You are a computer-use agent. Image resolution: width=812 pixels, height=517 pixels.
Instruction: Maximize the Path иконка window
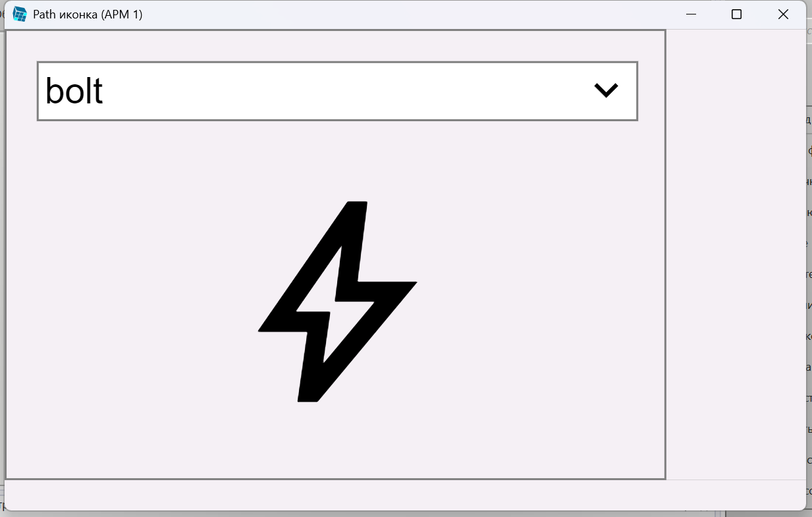(x=736, y=14)
